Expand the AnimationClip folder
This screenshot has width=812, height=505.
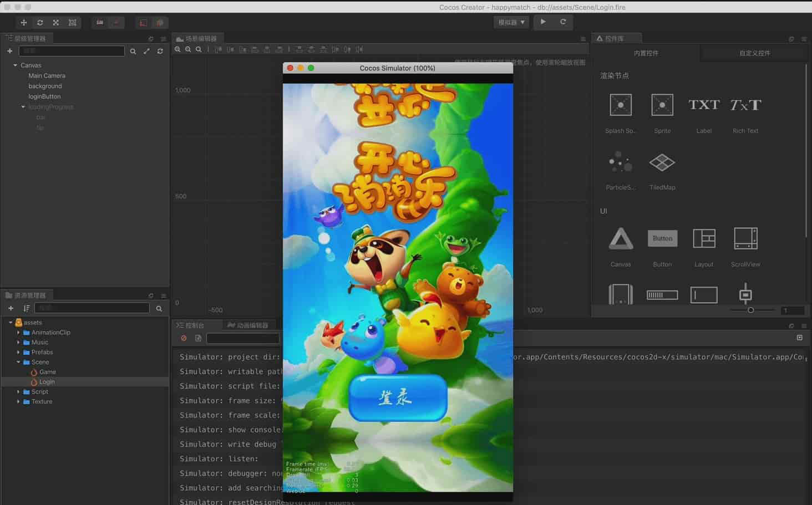(18, 333)
